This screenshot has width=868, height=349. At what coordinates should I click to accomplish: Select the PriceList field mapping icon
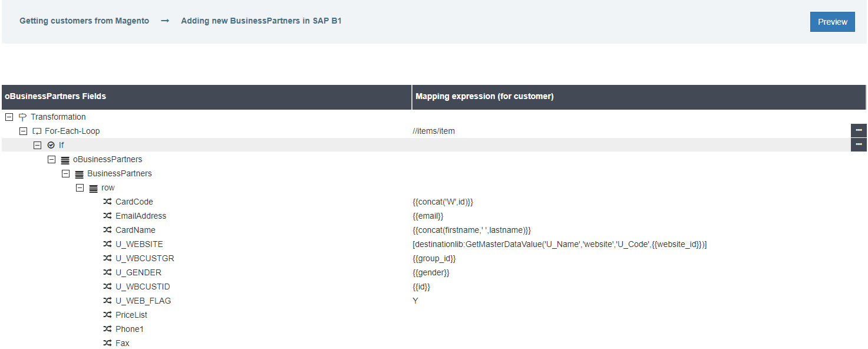[107, 315]
